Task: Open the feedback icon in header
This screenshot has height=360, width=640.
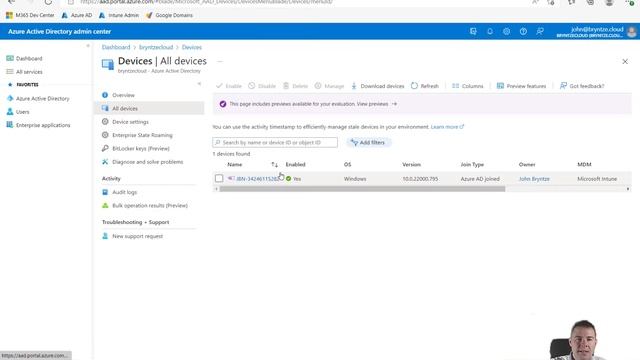Action: (540, 31)
